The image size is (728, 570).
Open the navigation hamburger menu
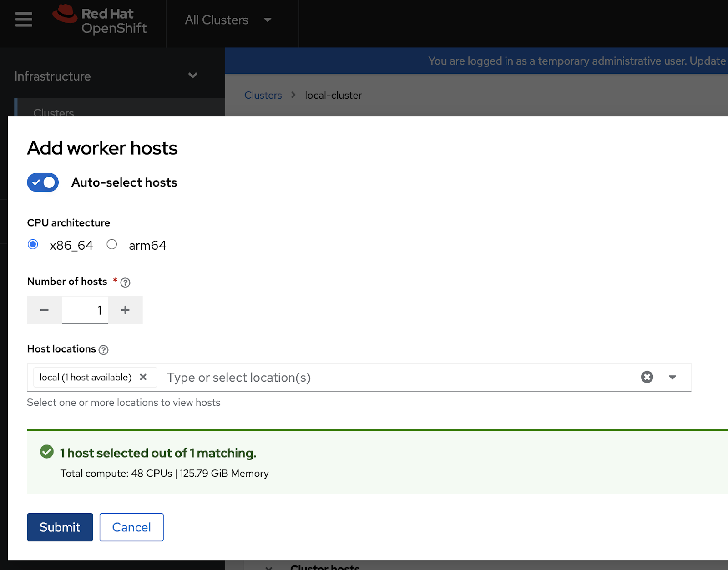click(23, 19)
